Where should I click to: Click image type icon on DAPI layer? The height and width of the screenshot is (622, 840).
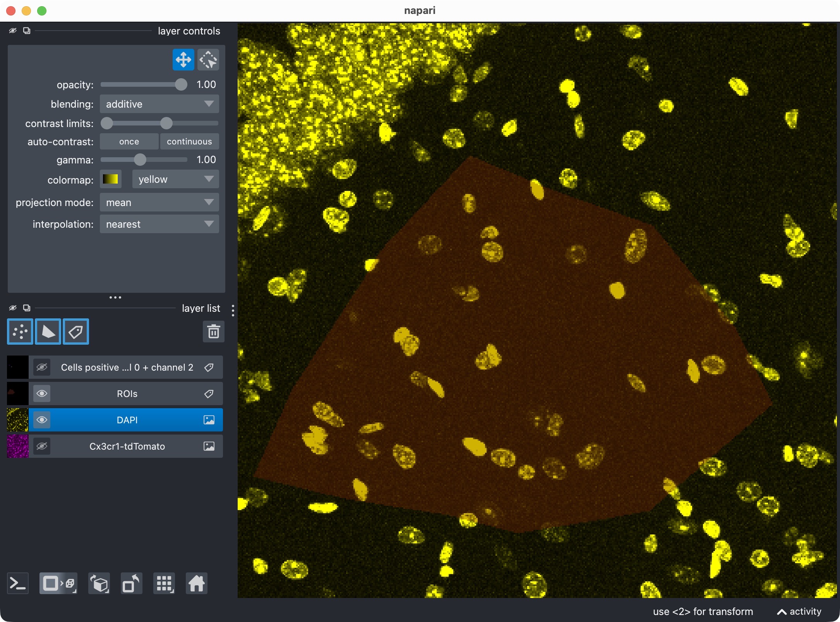[209, 420]
